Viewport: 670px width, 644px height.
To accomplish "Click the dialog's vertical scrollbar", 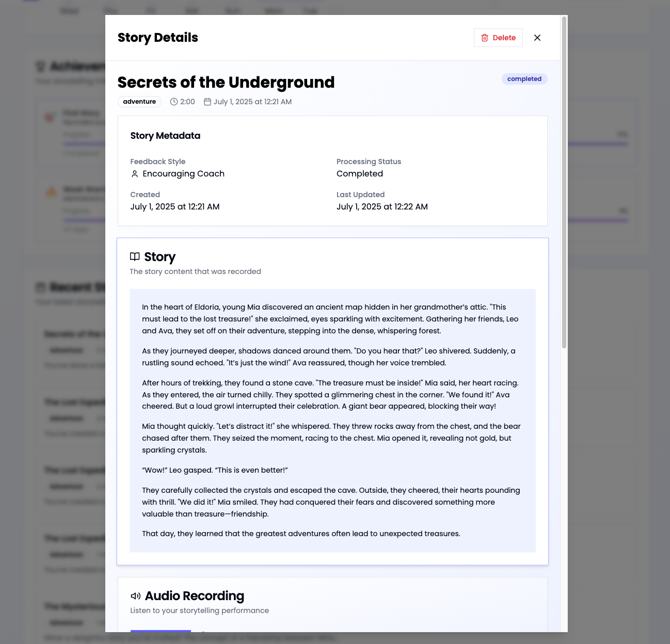I will [564, 183].
